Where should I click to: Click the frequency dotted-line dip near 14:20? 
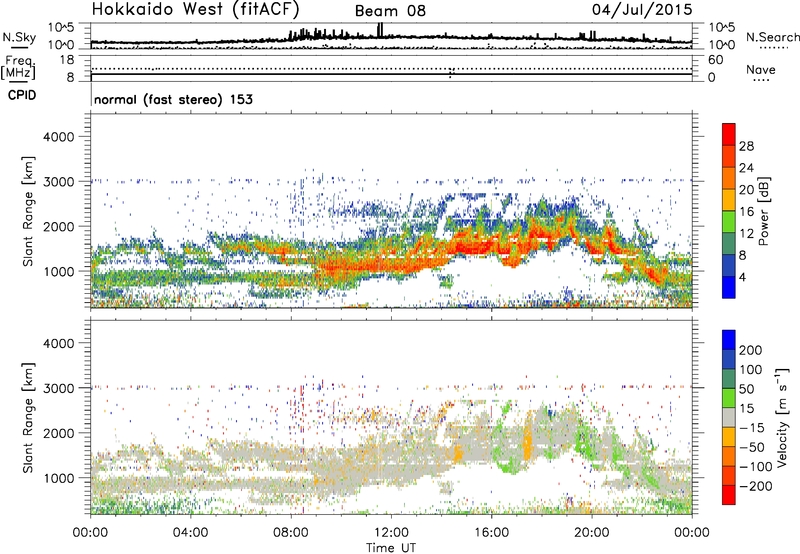(x=451, y=72)
